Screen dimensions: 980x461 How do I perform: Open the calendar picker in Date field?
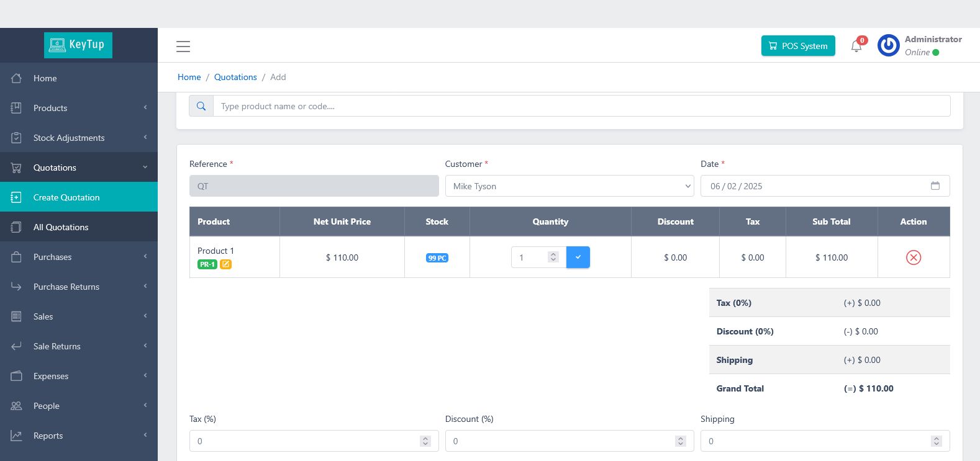pos(935,186)
